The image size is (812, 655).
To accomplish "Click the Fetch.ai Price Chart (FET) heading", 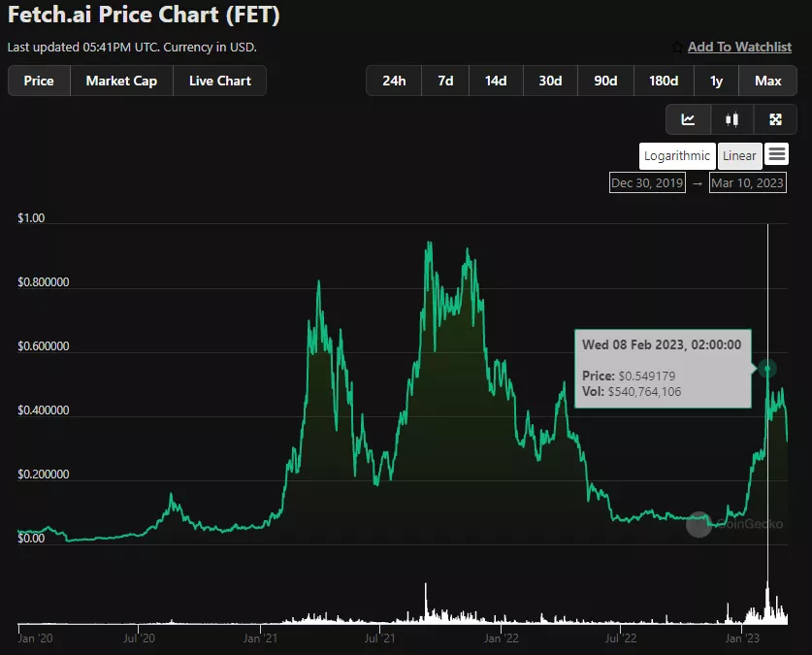I will click(x=144, y=15).
